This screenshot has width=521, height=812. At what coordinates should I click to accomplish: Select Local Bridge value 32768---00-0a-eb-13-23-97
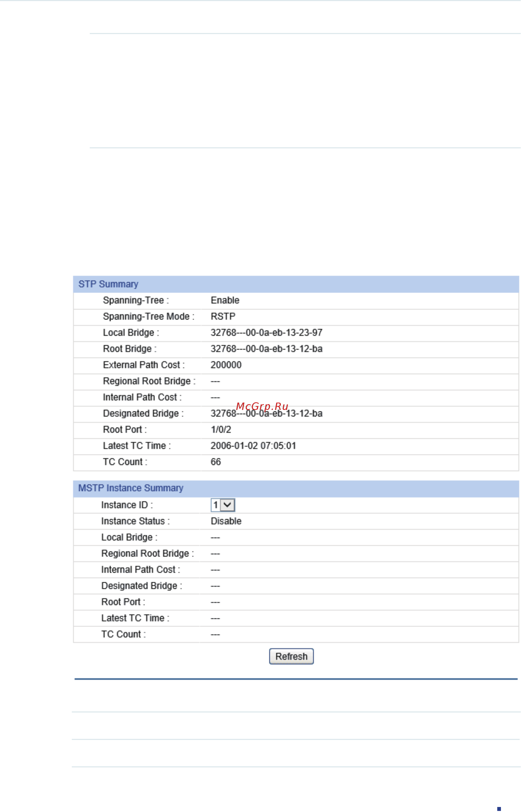click(267, 333)
